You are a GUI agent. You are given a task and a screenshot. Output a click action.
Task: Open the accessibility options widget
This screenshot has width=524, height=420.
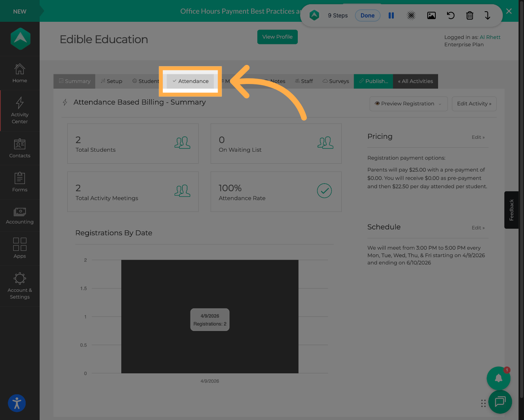[17, 403]
